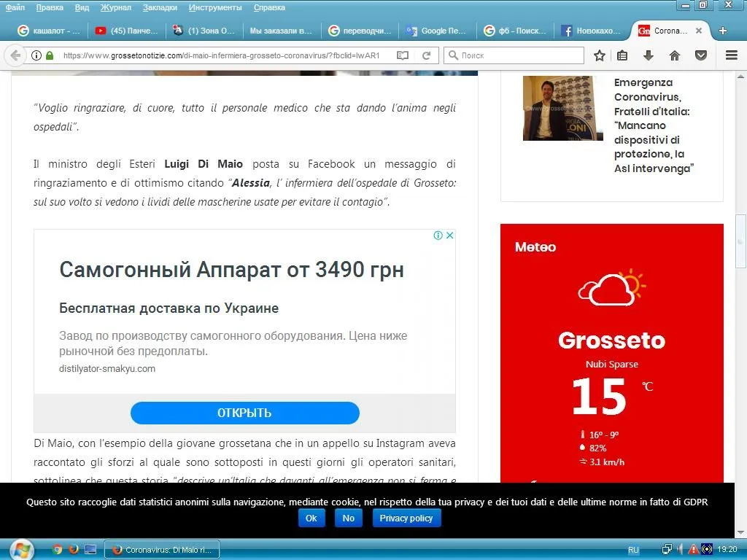
Task: Go back to the previous page
Action: click(15, 55)
